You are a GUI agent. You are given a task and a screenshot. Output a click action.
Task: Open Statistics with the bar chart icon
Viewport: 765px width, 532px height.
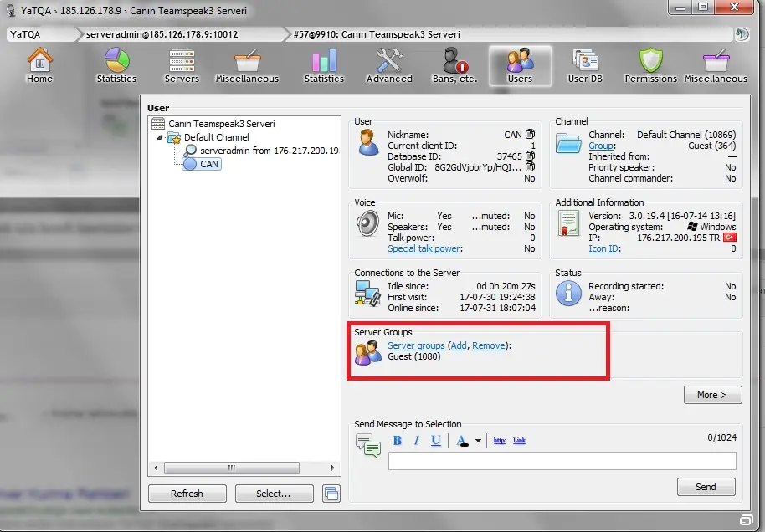324,66
